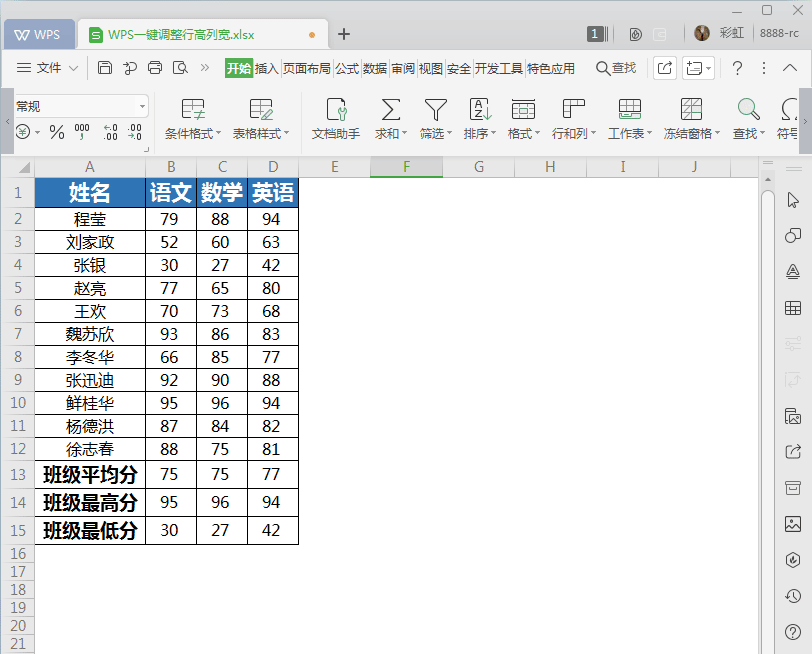Open the 安全 tab
This screenshot has width=812, height=654.
[x=459, y=68]
